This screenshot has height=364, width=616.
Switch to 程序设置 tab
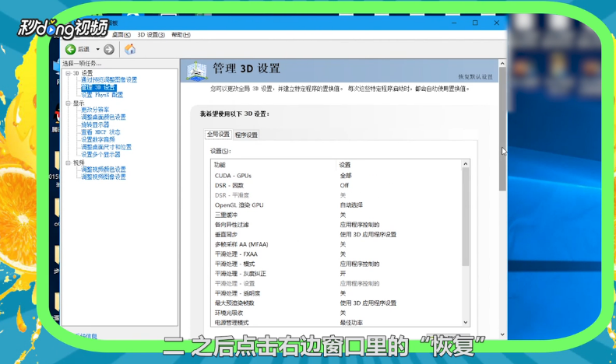coord(246,135)
